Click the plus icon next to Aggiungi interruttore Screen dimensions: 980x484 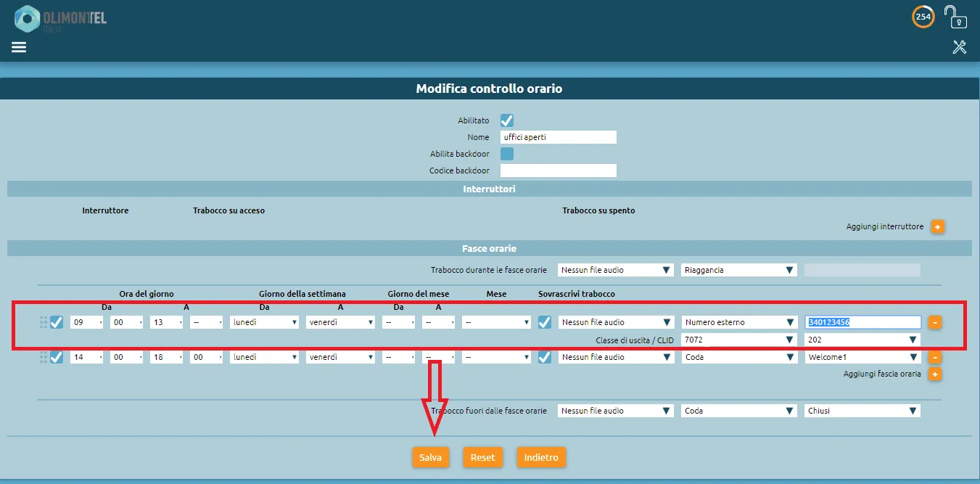[937, 227]
